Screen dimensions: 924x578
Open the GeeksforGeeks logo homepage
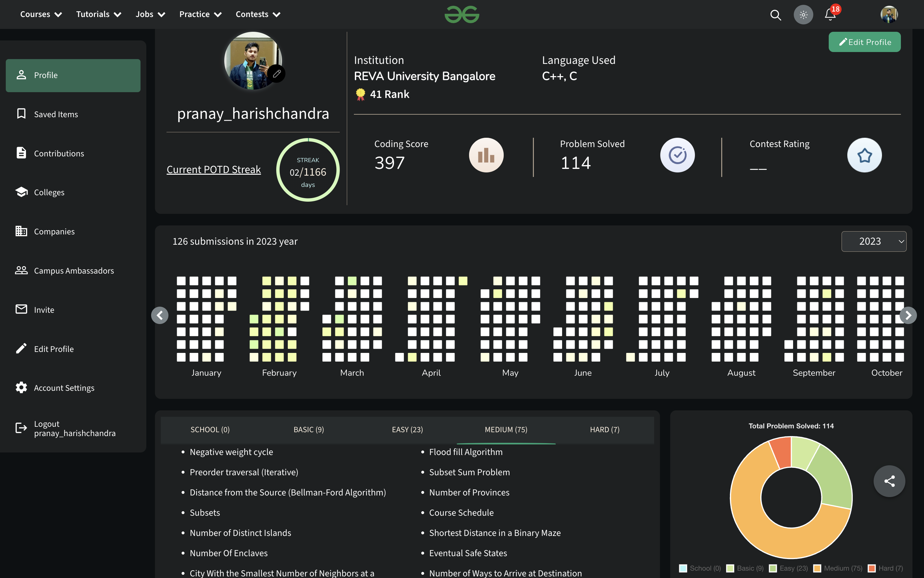coord(462,14)
